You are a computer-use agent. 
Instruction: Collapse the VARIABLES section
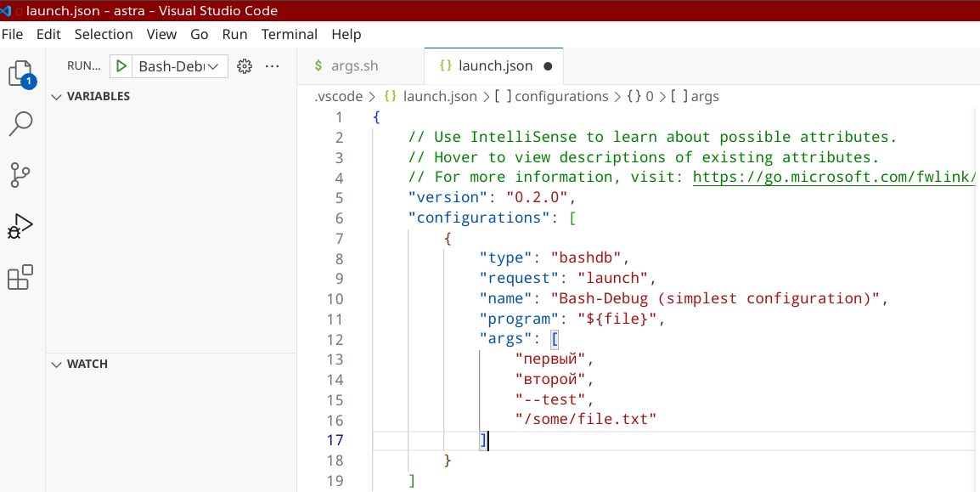click(172, 96)
